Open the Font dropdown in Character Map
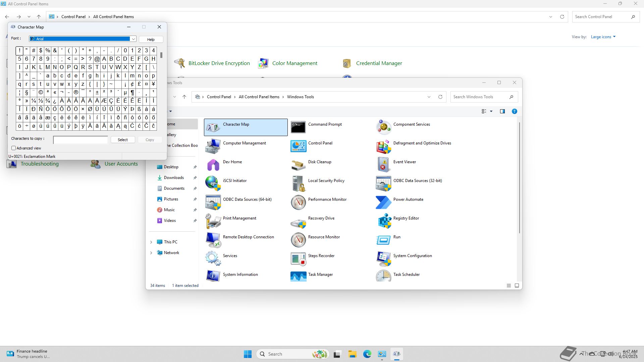 [x=133, y=39]
